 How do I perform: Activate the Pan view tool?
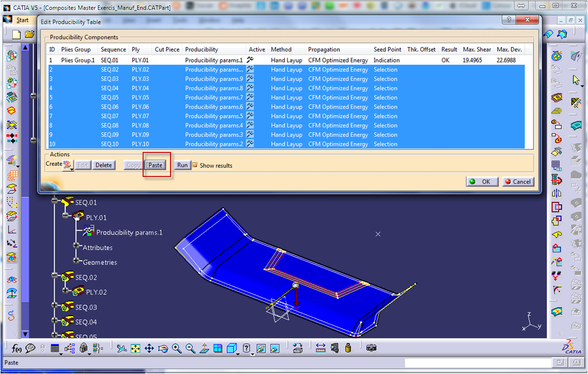[x=149, y=348]
